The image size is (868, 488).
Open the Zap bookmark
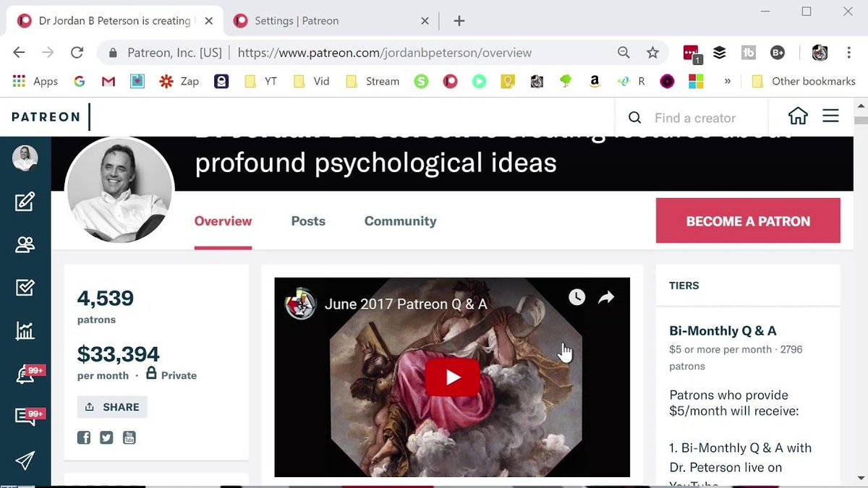pos(179,81)
